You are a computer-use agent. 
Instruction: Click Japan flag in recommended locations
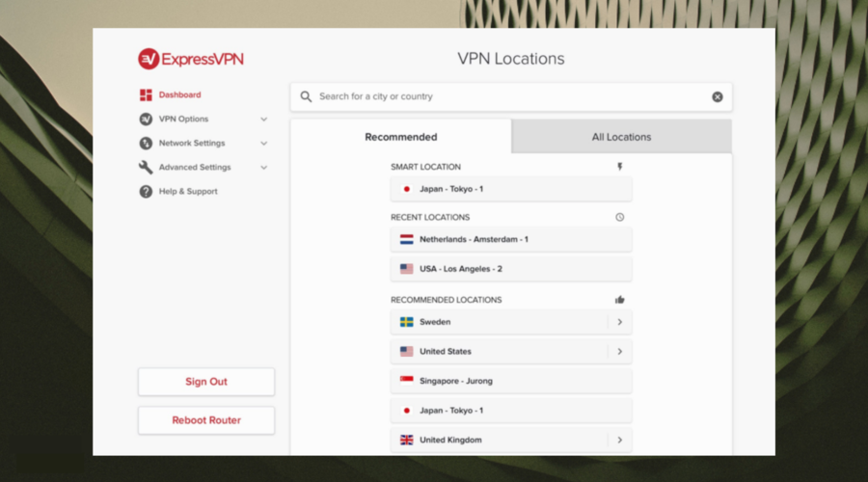[406, 411]
